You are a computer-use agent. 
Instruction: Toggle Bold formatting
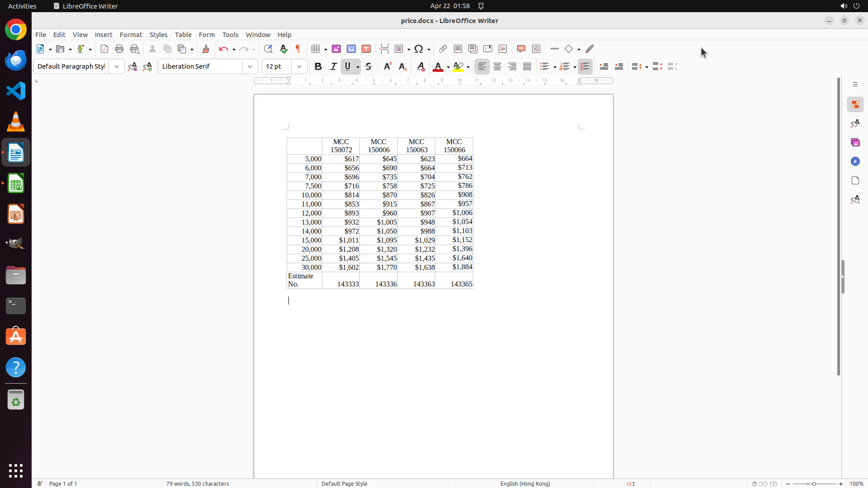click(x=318, y=66)
